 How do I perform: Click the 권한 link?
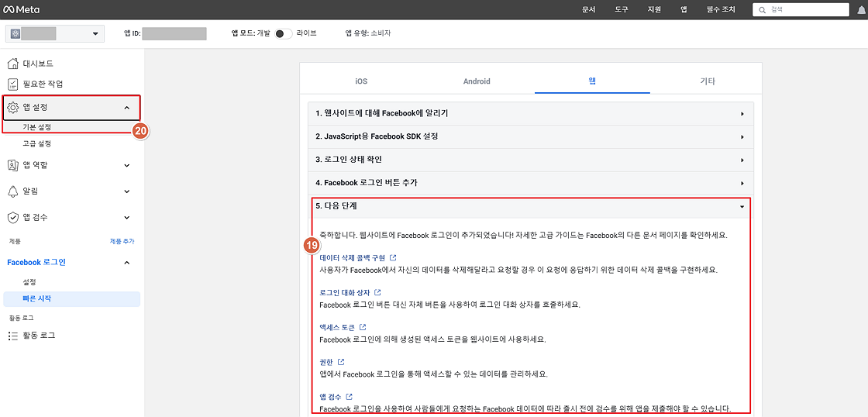click(326, 362)
